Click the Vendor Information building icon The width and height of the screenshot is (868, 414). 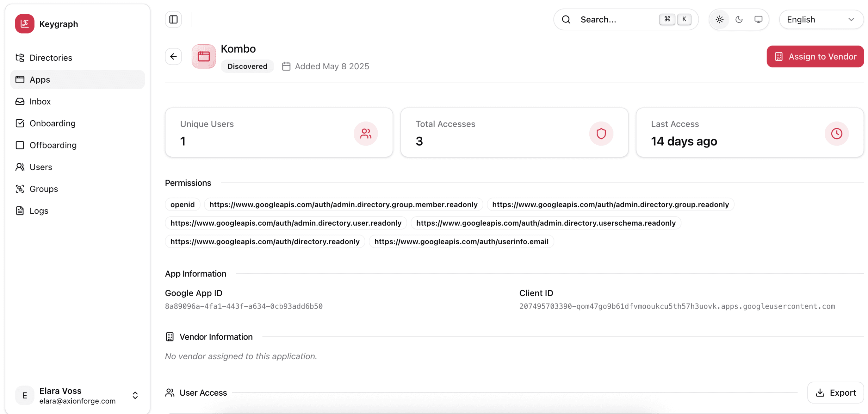click(170, 337)
